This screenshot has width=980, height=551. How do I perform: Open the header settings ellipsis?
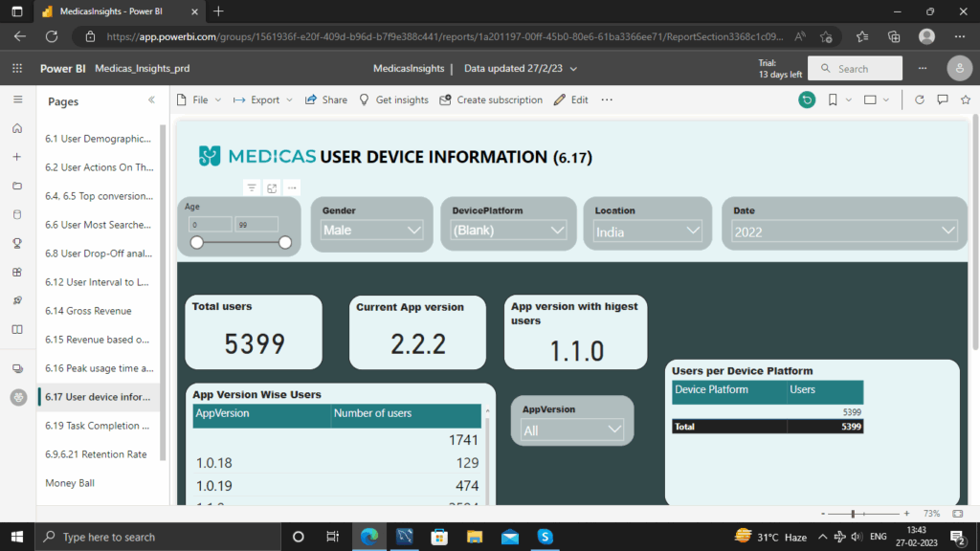[923, 68]
